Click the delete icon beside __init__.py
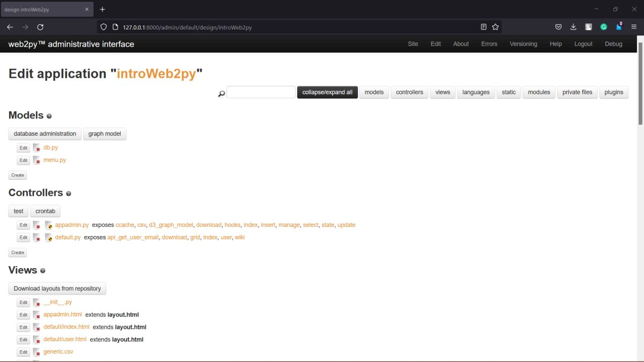 [x=36, y=302]
